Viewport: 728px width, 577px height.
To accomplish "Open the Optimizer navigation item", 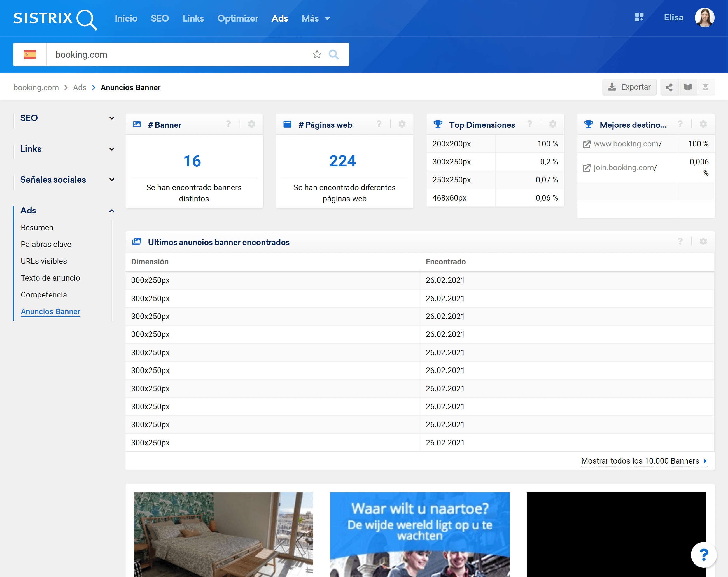I will (237, 18).
